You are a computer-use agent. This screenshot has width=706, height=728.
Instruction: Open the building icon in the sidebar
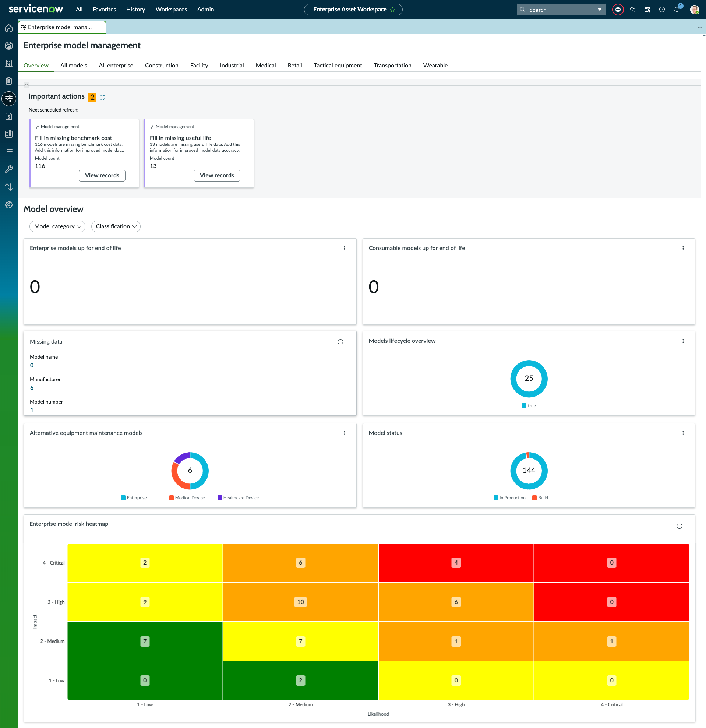pyautogui.click(x=9, y=63)
